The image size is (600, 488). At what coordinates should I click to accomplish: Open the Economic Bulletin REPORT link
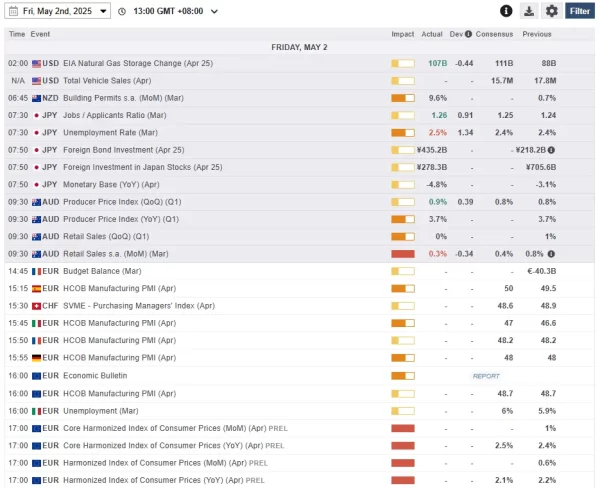pyautogui.click(x=486, y=376)
